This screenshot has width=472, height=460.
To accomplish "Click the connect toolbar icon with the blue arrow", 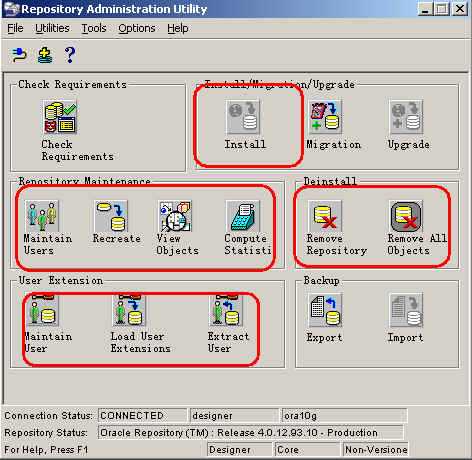I will click(x=19, y=55).
